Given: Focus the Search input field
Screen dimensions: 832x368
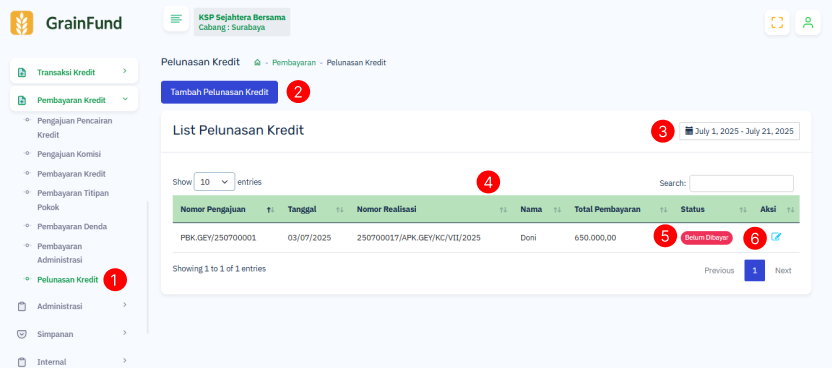Looking at the screenshot, I should [x=741, y=183].
